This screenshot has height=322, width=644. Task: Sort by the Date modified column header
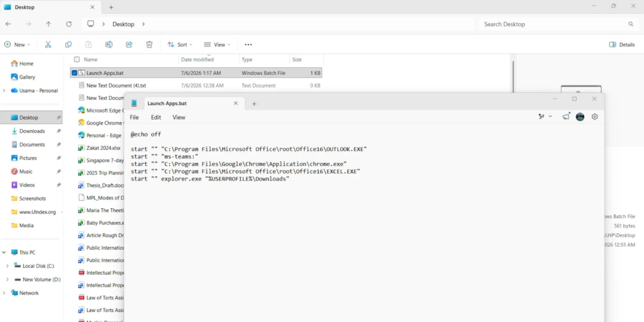[x=197, y=60]
